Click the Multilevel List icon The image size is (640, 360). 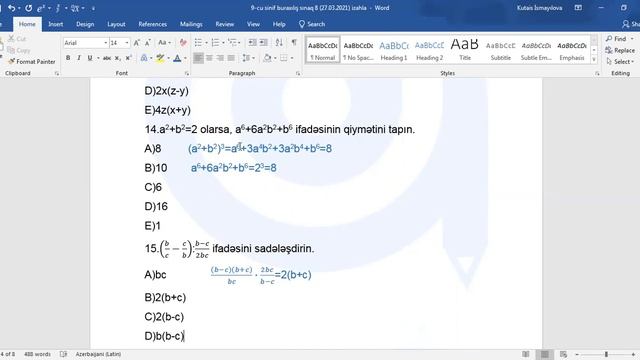pos(232,42)
